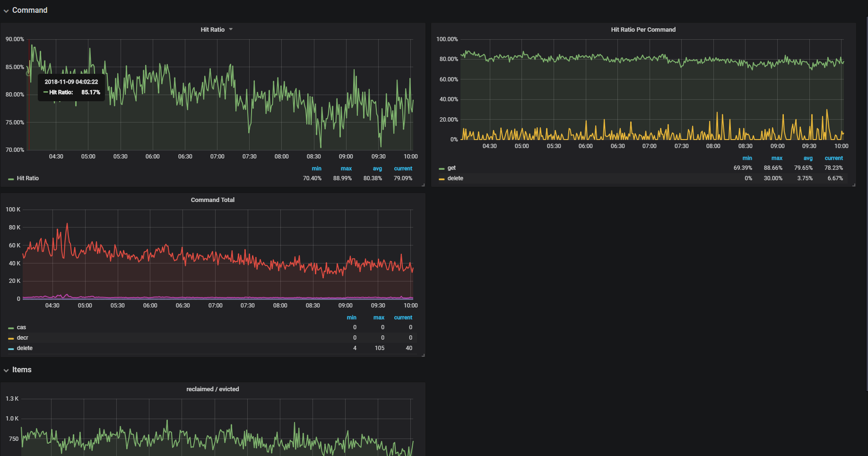Viewport: 868px width, 456px height.
Task: Toggle the delete series in Command Total legend
Action: [25, 348]
